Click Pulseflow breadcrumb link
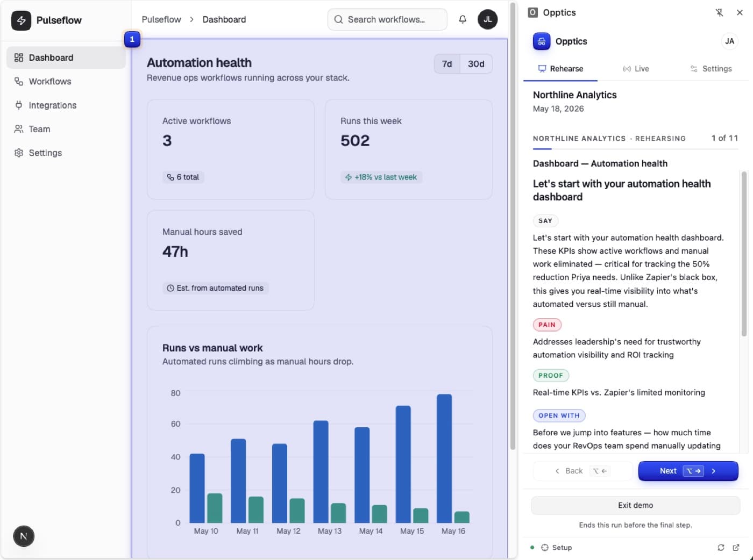Viewport: 753px width, 560px height. click(x=161, y=19)
